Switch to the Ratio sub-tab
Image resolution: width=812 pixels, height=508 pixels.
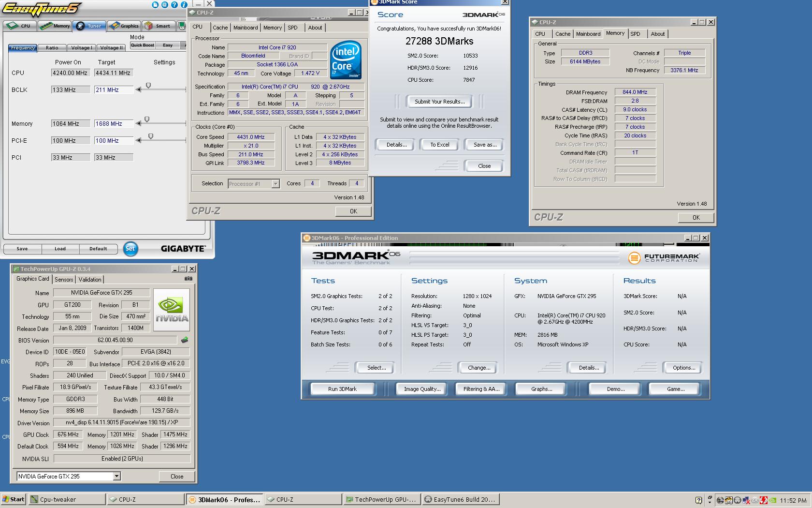[52, 48]
